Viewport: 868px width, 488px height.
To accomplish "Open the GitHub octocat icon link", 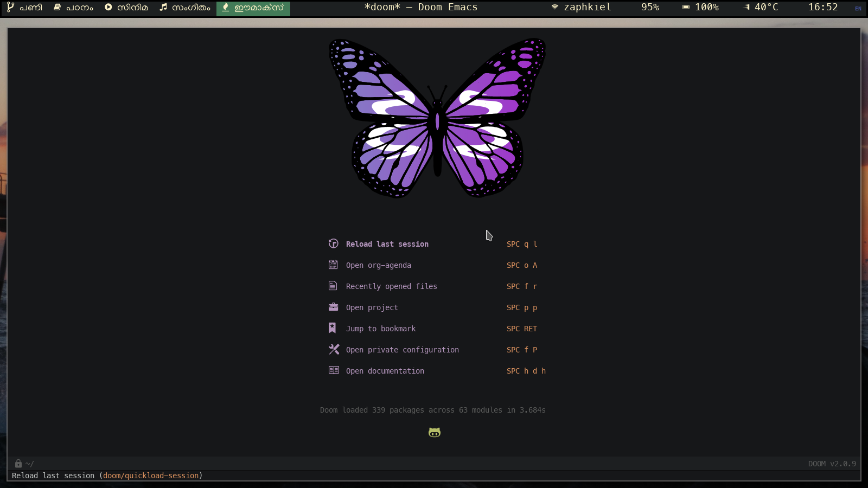I will point(435,432).
